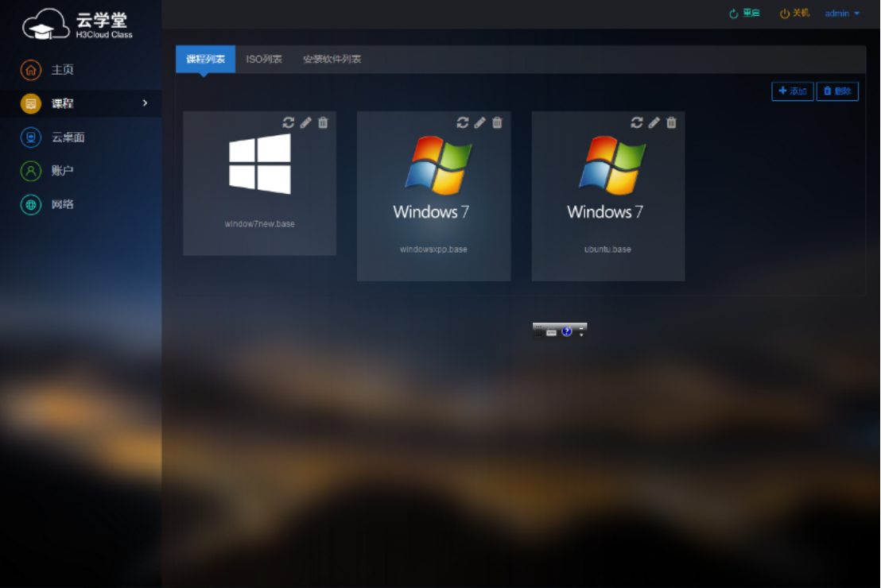
Task: Switch to the ISO列表 tab
Action: pyautogui.click(x=263, y=59)
